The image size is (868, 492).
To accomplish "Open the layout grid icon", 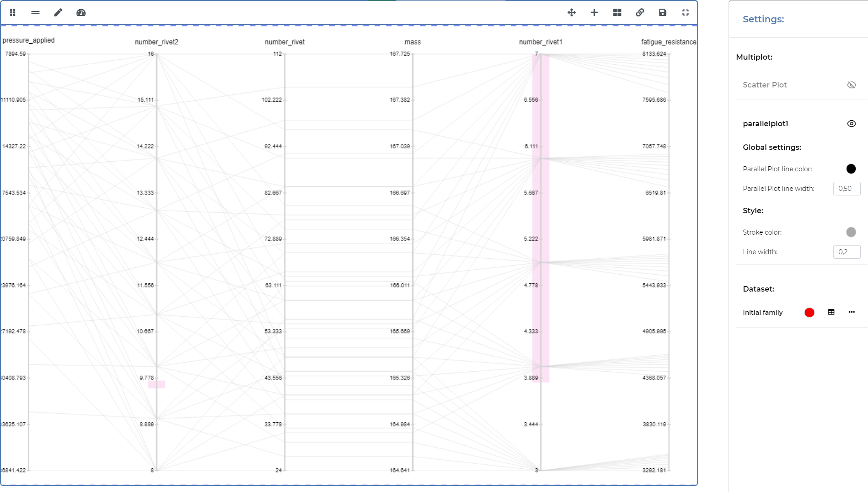I will pos(617,12).
